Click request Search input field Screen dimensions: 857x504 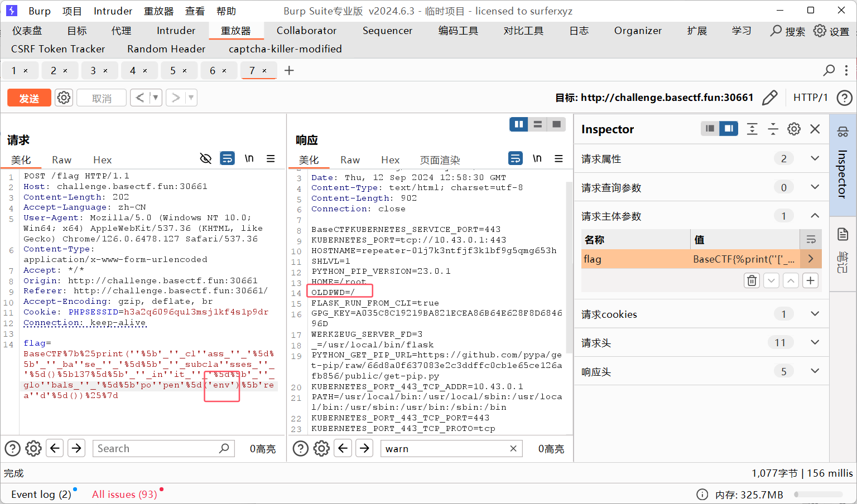(163, 448)
